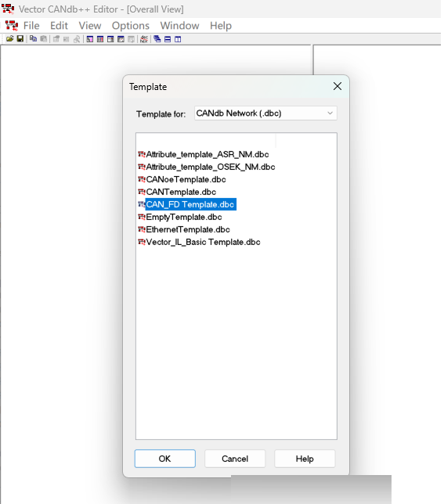Click the Cancel button
The width and height of the screenshot is (444, 504).
tap(235, 459)
